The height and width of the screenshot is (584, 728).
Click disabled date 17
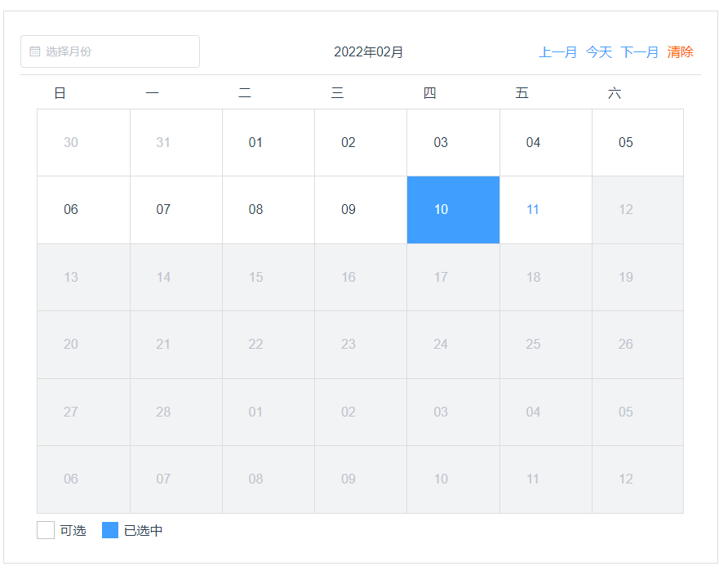point(453,278)
